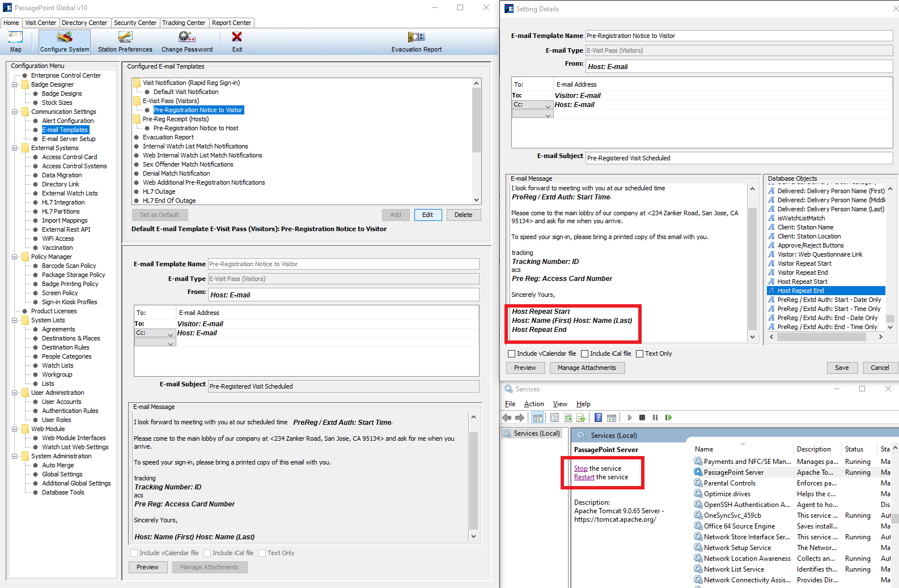Click Export List icon in Services toolbar
Image resolution: width=899 pixels, height=588 pixels.
581,417
